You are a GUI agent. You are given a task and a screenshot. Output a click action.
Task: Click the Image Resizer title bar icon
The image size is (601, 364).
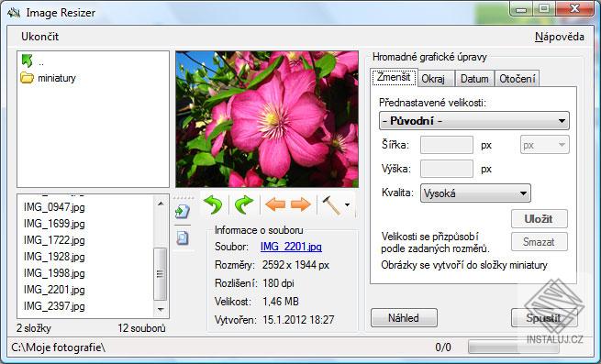pos(14,13)
